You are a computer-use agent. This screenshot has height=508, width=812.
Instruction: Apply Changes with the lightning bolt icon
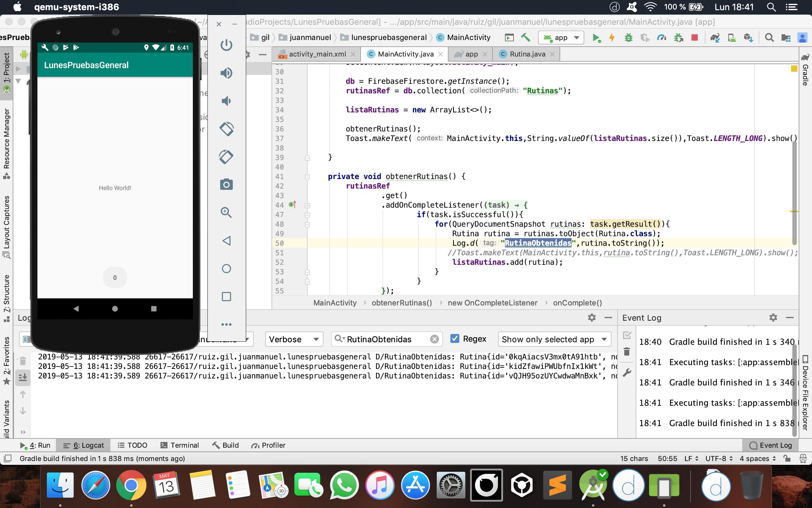pyautogui.click(x=612, y=38)
